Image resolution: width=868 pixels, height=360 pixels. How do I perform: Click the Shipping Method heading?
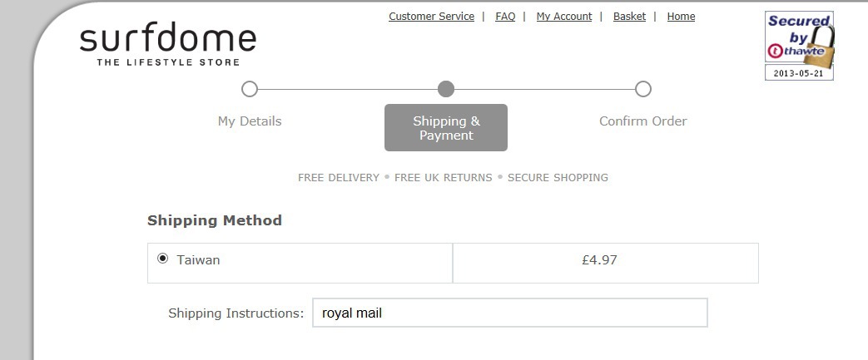(x=215, y=220)
